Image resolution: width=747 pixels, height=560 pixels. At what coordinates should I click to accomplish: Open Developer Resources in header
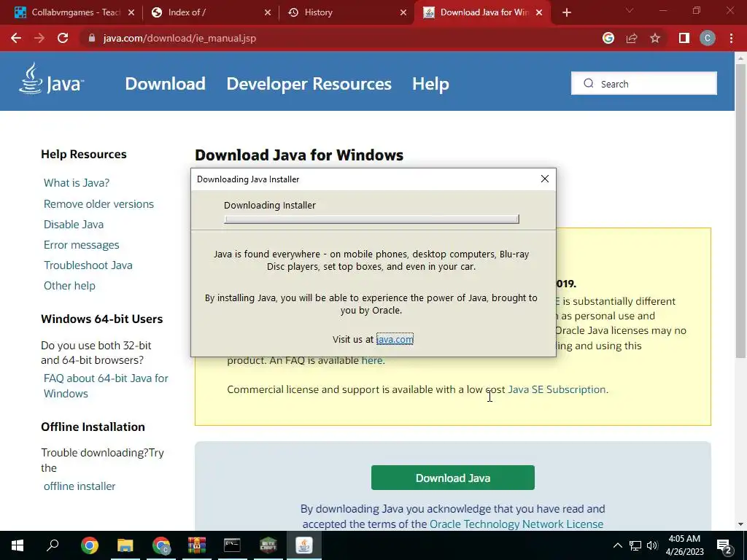pyautogui.click(x=309, y=84)
